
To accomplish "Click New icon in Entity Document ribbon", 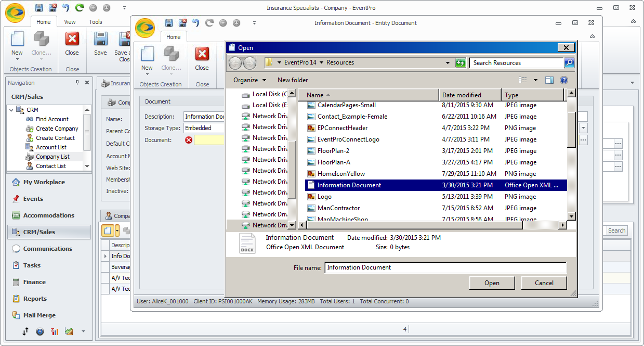I will pos(147,54).
